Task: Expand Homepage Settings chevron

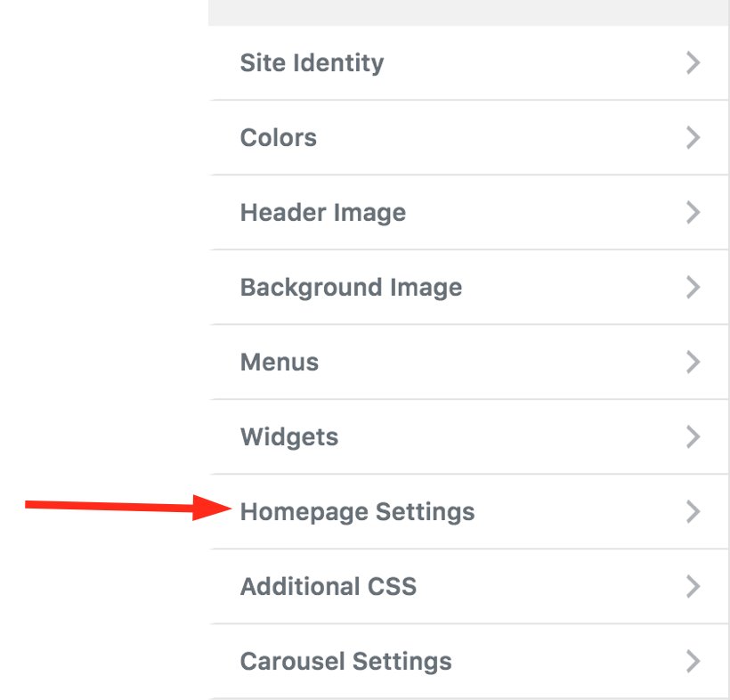Action: click(x=693, y=511)
